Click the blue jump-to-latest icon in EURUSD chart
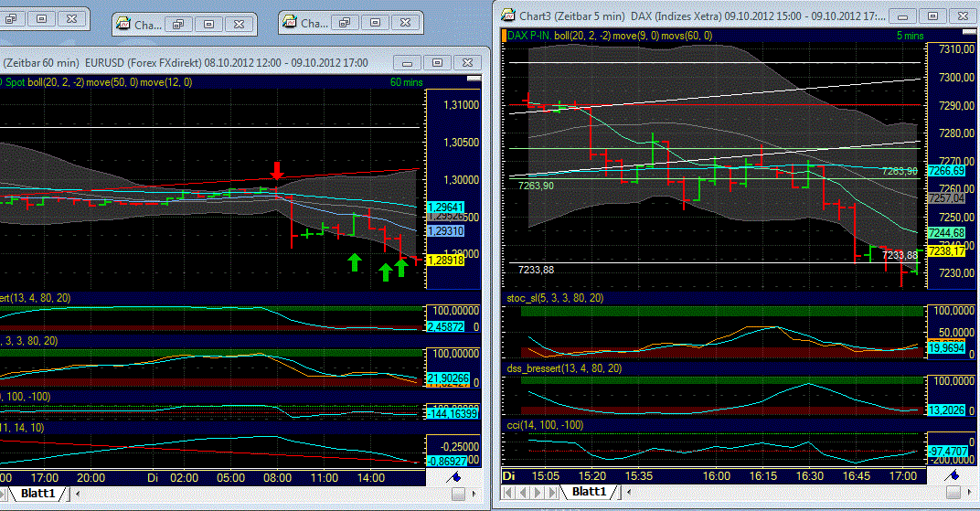Image resolution: width=980 pixels, height=511 pixels. coord(453,477)
